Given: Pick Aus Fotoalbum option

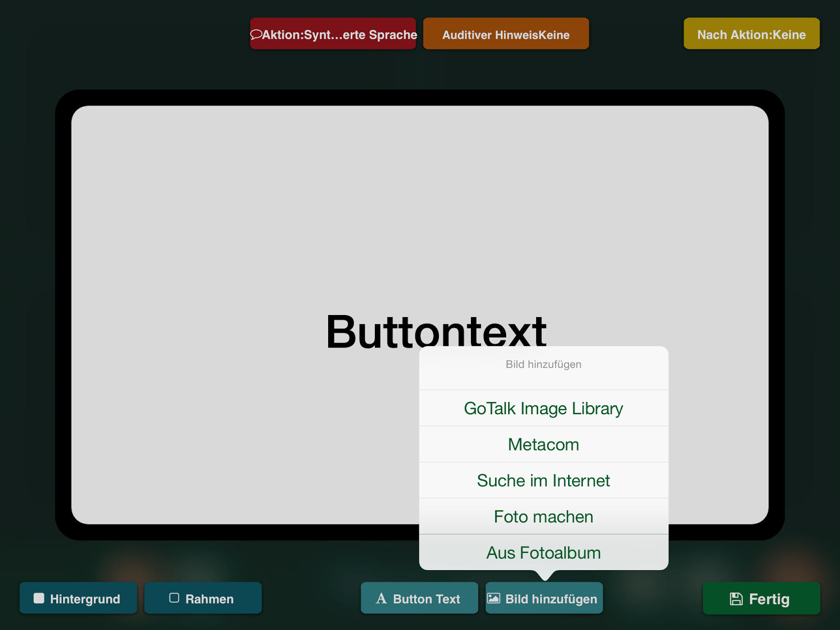Looking at the screenshot, I should pyautogui.click(x=543, y=552).
